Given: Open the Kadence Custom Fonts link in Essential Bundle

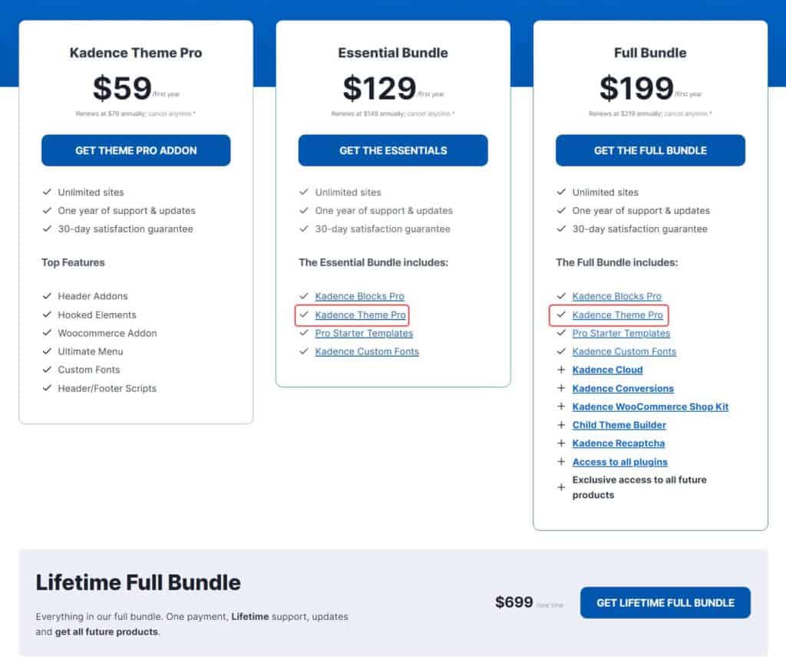Looking at the screenshot, I should pos(366,351).
